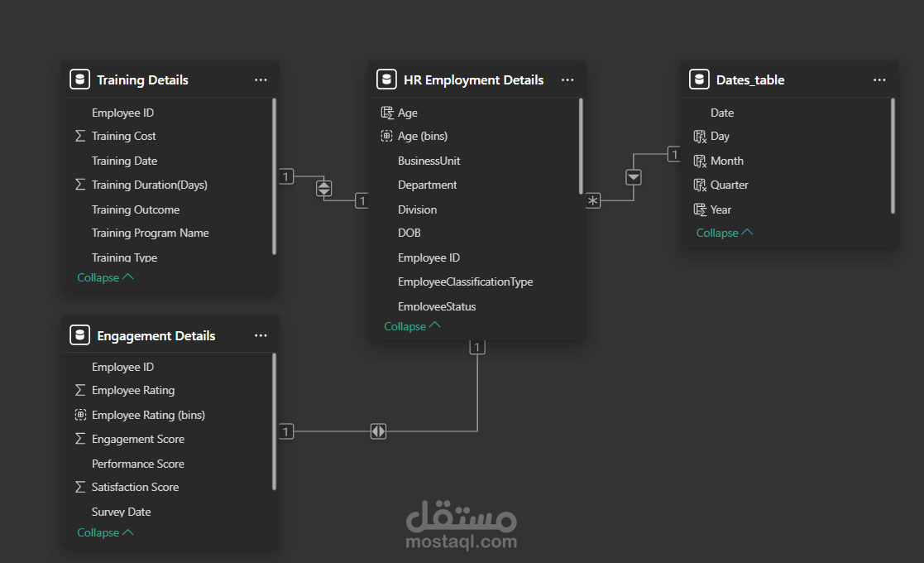The image size is (924, 563).
Task: Click the Dates_table field list scrollbar
Action: (x=893, y=156)
